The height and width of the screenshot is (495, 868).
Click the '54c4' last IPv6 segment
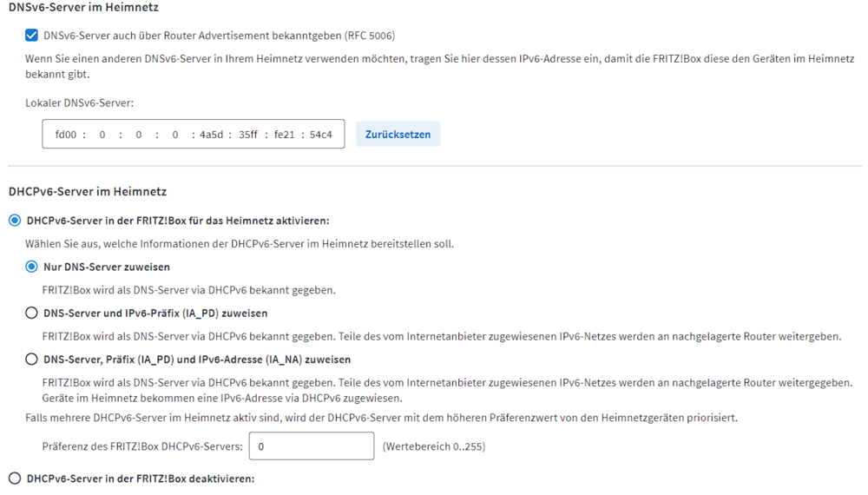321,135
